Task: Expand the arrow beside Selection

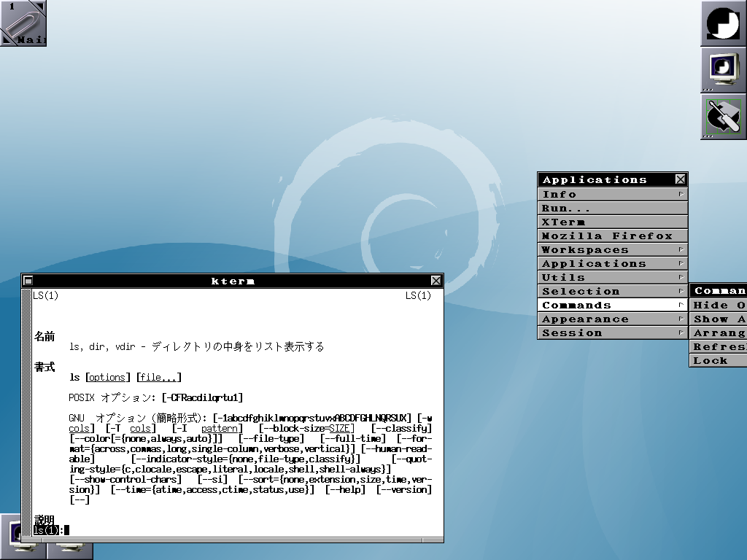Action: click(x=681, y=290)
